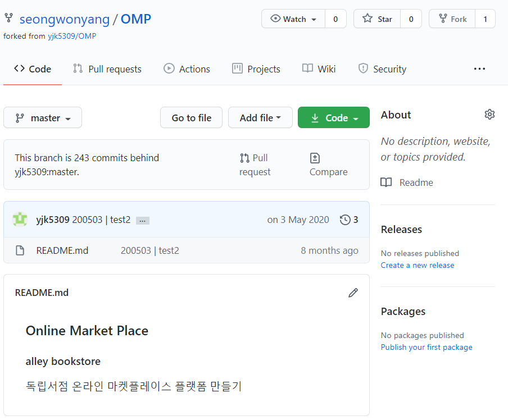Screen dimensions: 508x420
Task: Click the README.md heading in the preview box
Action: click(x=42, y=293)
